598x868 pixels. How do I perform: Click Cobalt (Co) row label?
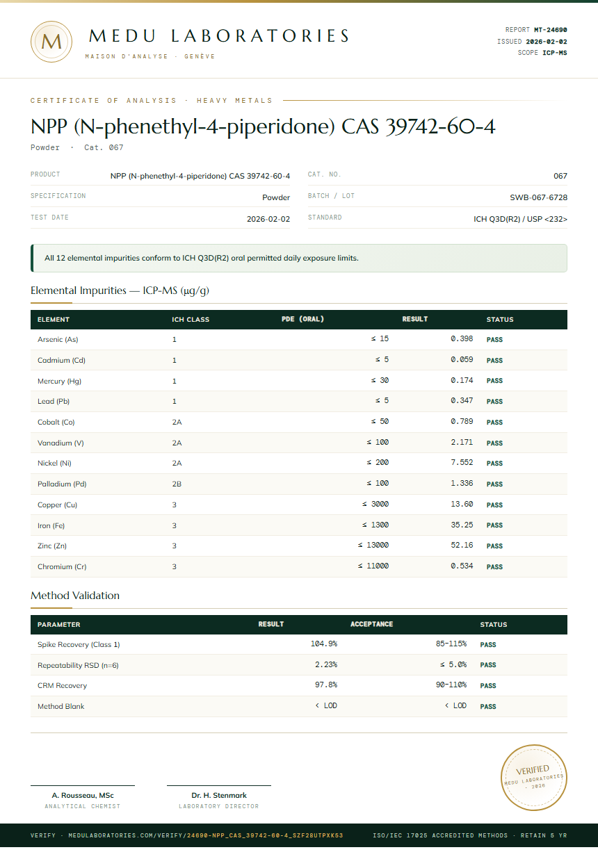(56, 422)
